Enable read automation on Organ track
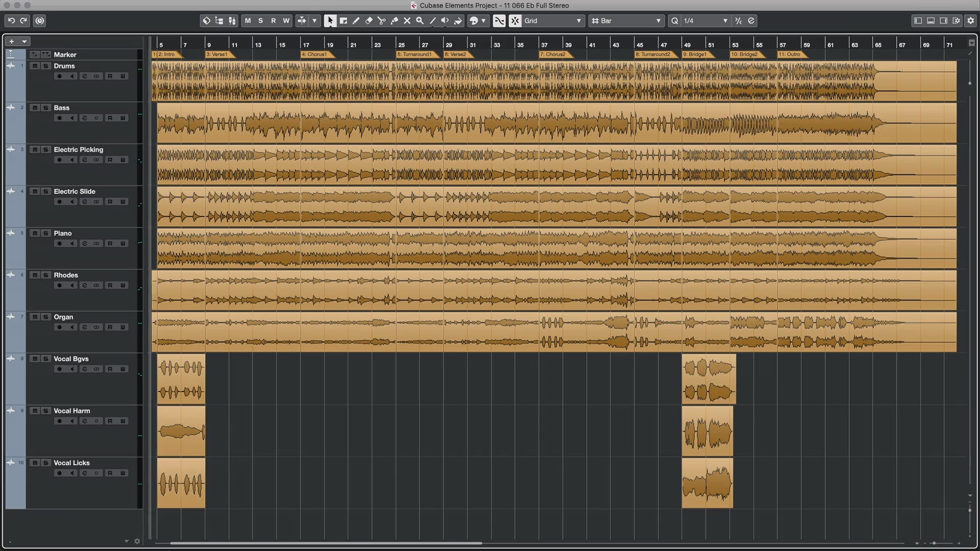This screenshot has height=551, width=980. [110, 327]
